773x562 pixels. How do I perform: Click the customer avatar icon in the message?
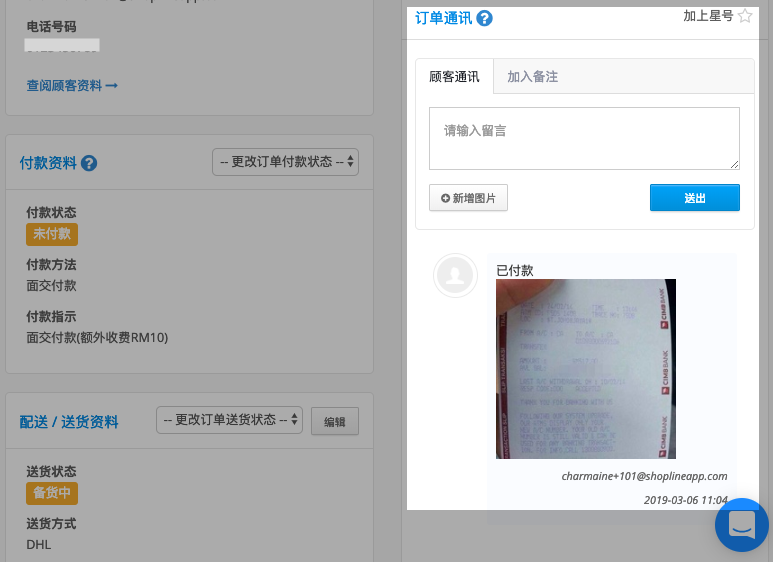point(455,276)
